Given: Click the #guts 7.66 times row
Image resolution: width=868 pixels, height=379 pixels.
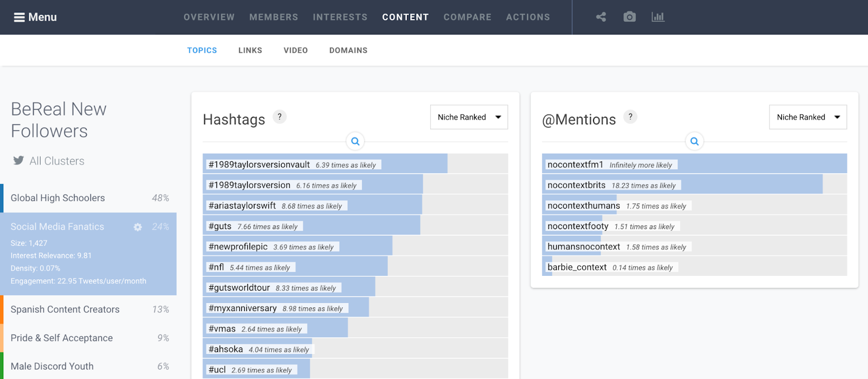Looking at the screenshot, I should (x=355, y=226).
